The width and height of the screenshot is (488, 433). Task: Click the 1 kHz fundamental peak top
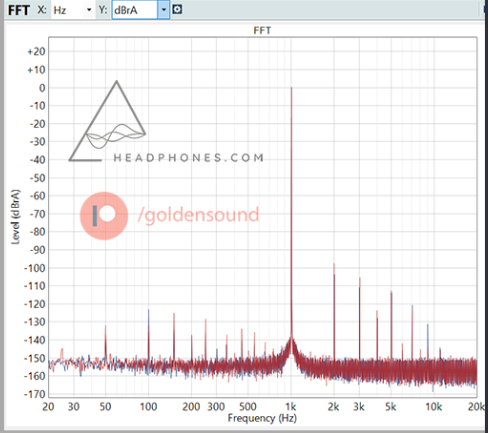coord(291,89)
